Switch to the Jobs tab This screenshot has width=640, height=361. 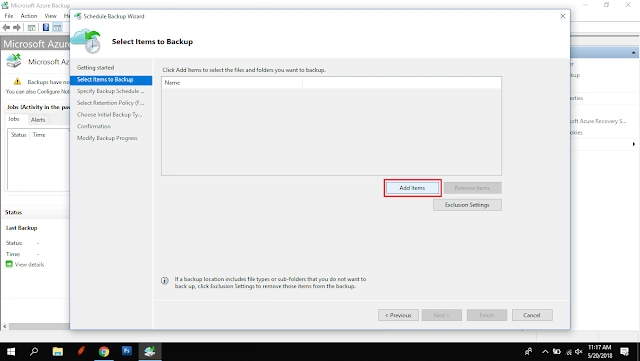click(14, 119)
